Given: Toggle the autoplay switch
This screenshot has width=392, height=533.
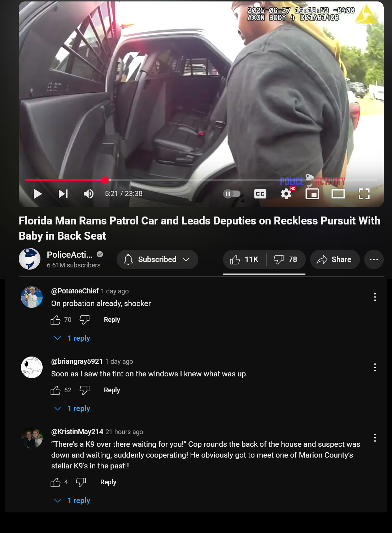Looking at the screenshot, I should click(x=232, y=194).
